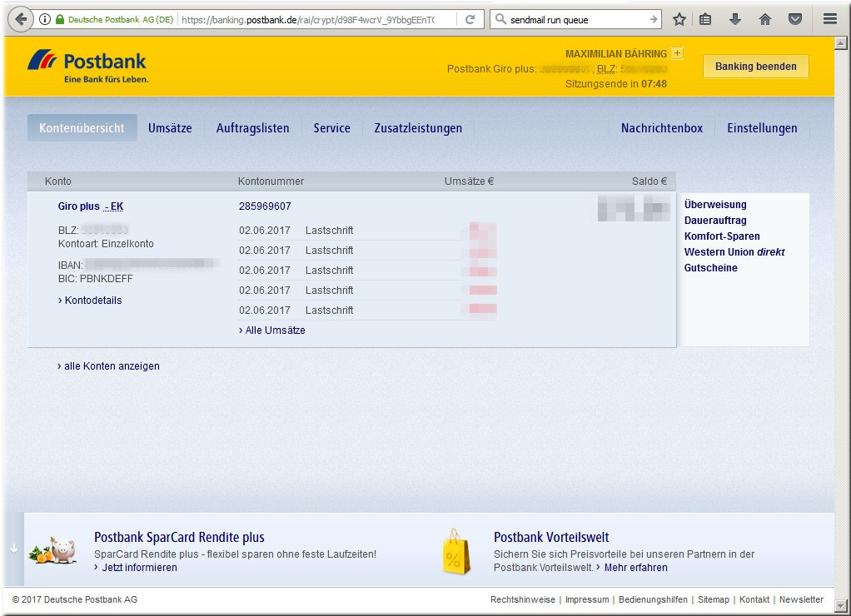Click the EK abbreviation
This screenshot has width=851, height=616.
pos(117,206)
